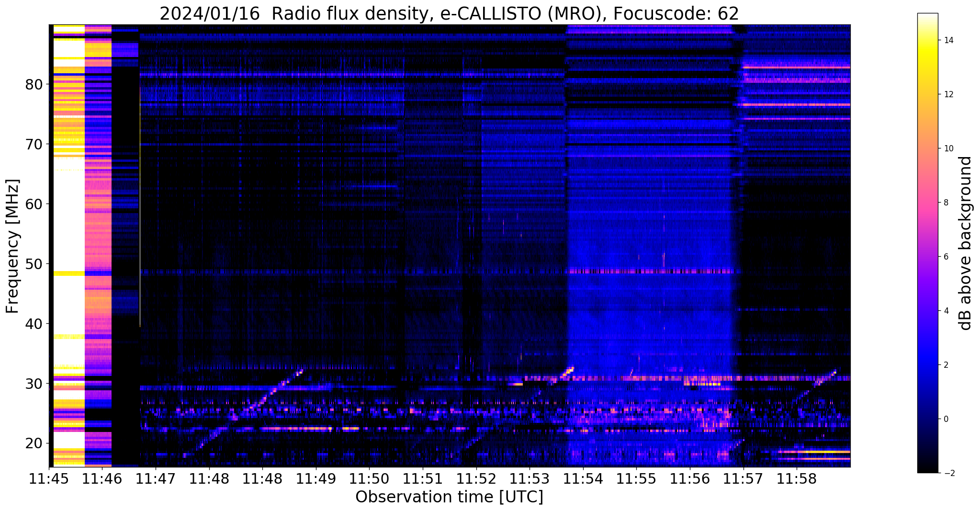Click the 10 dB colorbar tick label
The width and height of the screenshot is (980, 511).
[948, 148]
